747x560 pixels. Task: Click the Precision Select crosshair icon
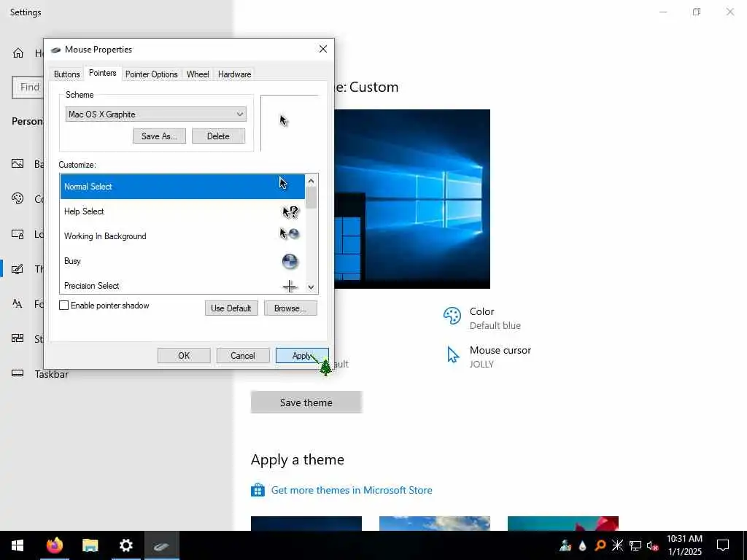pyautogui.click(x=290, y=286)
